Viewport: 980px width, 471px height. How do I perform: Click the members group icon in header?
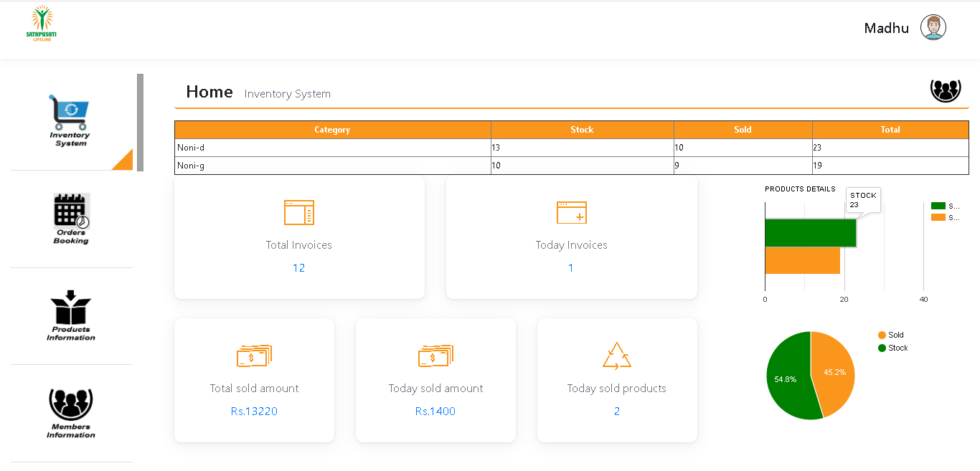click(945, 90)
